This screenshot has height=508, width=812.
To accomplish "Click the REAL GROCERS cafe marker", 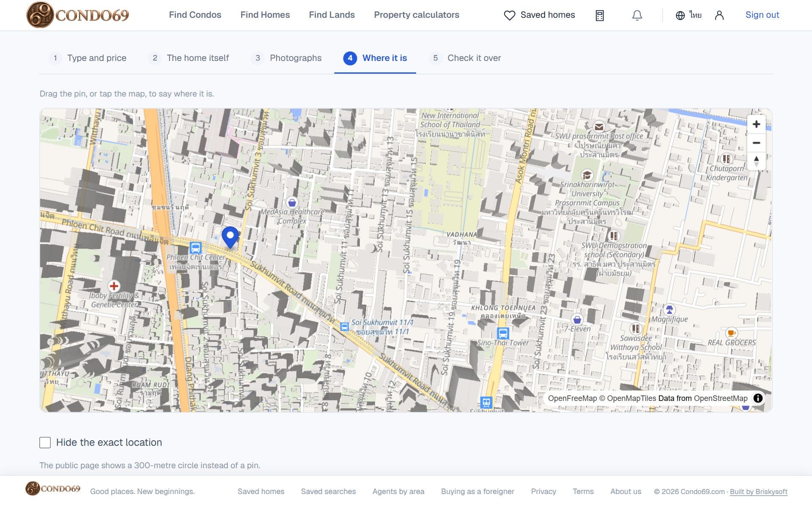I will [x=731, y=333].
